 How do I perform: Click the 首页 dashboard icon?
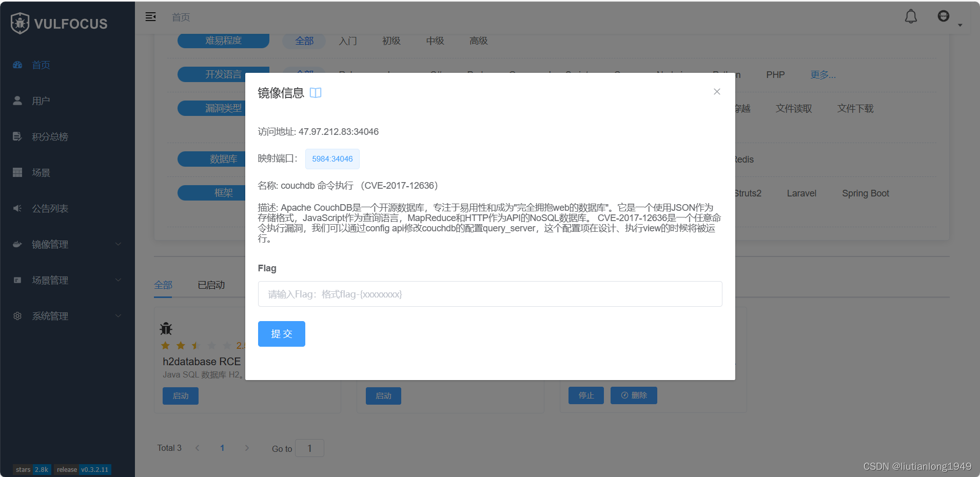click(x=17, y=65)
